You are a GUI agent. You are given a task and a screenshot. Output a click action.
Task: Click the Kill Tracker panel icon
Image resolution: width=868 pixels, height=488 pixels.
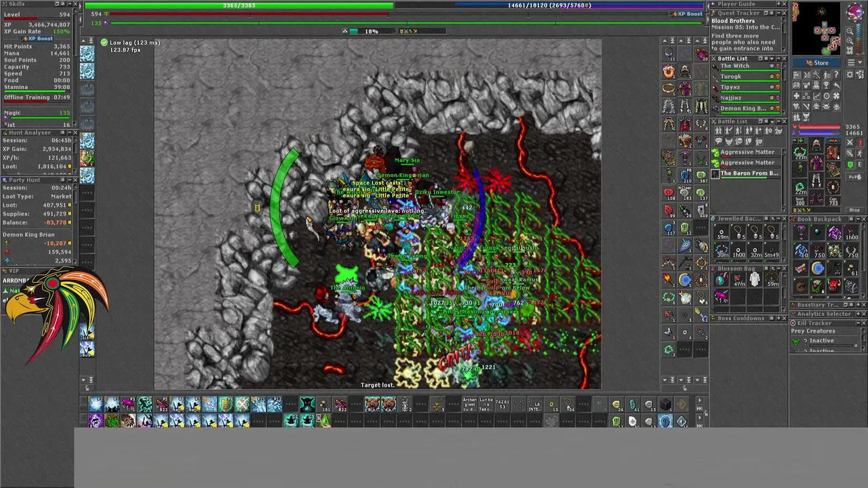(x=793, y=323)
